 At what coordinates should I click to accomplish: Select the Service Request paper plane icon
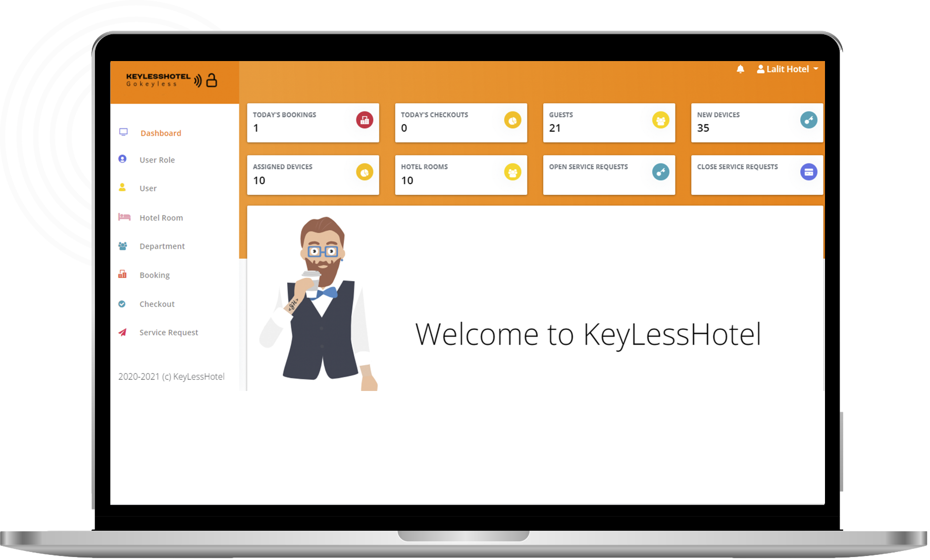pyautogui.click(x=123, y=332)
